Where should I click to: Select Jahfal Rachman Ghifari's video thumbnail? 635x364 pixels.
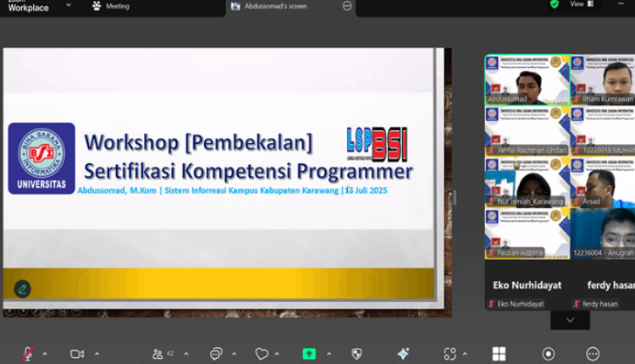coord(527,131)
